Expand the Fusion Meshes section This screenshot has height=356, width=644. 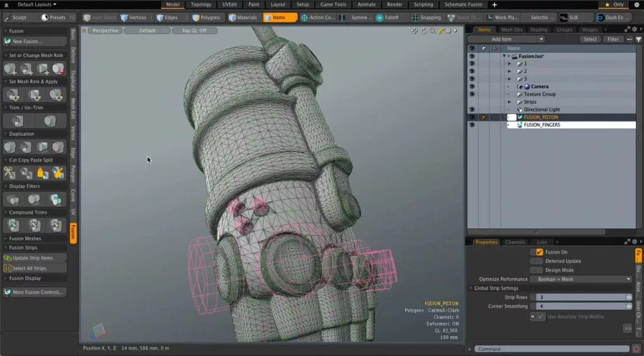coord(6,238)
